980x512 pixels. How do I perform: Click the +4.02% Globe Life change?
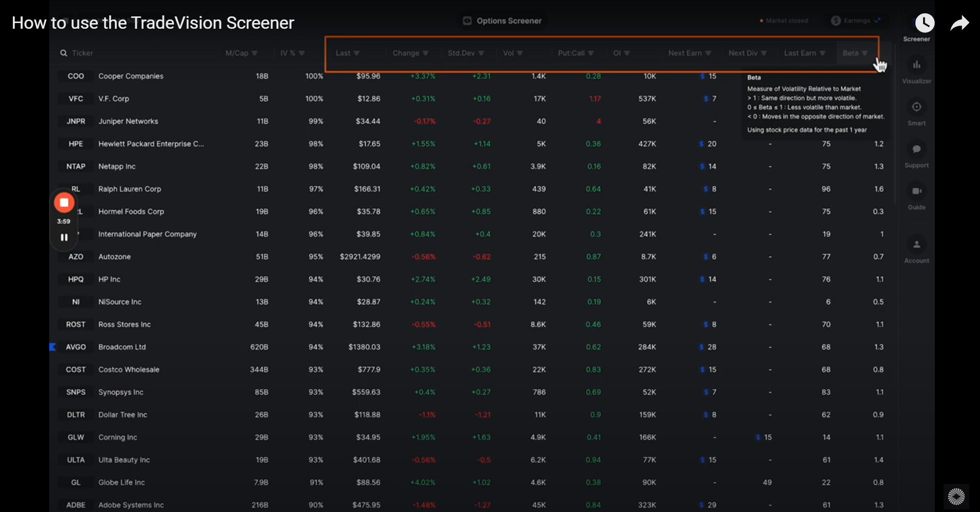coord(423,482)
